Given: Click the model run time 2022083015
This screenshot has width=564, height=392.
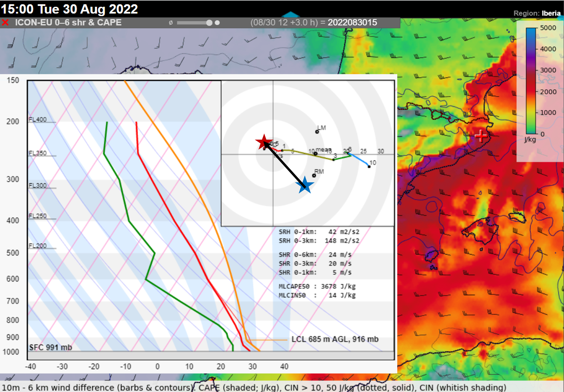Looking at the screenshot, I should [x=352, y=22].
